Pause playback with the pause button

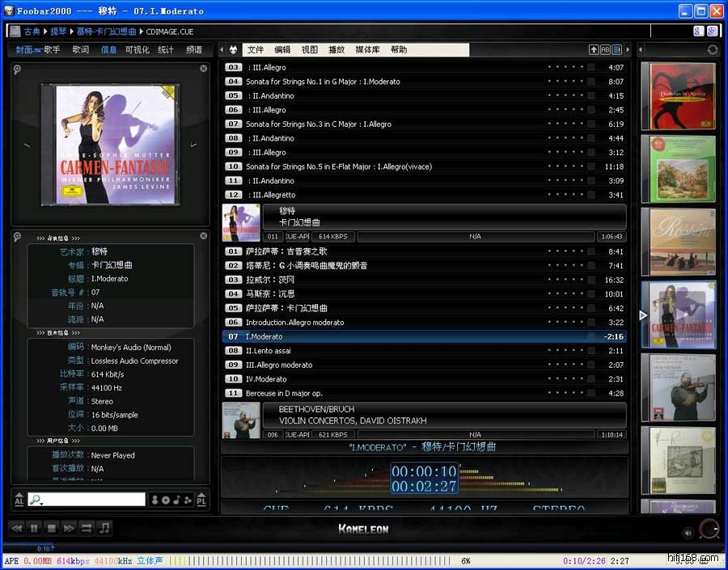[x=34, y=528]
